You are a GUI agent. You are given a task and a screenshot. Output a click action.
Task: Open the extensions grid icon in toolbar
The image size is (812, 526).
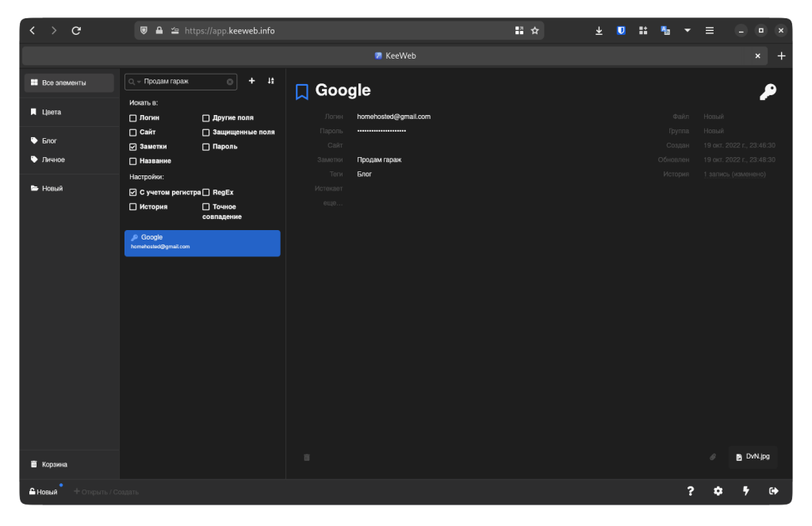[643, 31]
